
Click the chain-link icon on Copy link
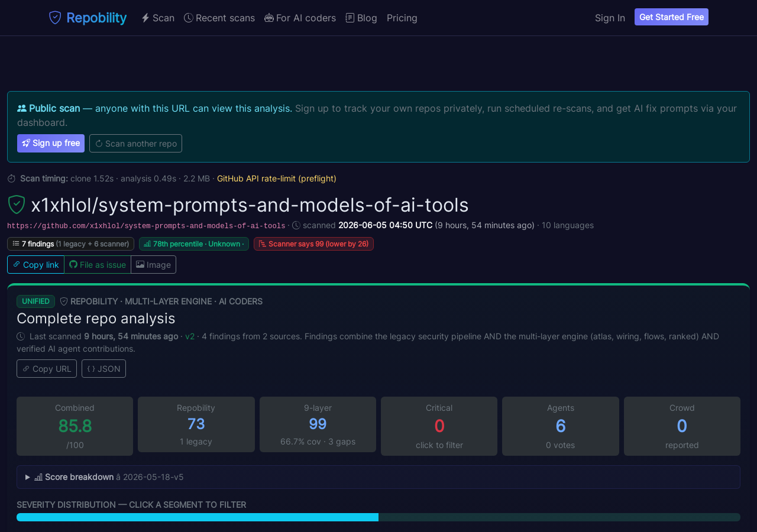point(17,265)
